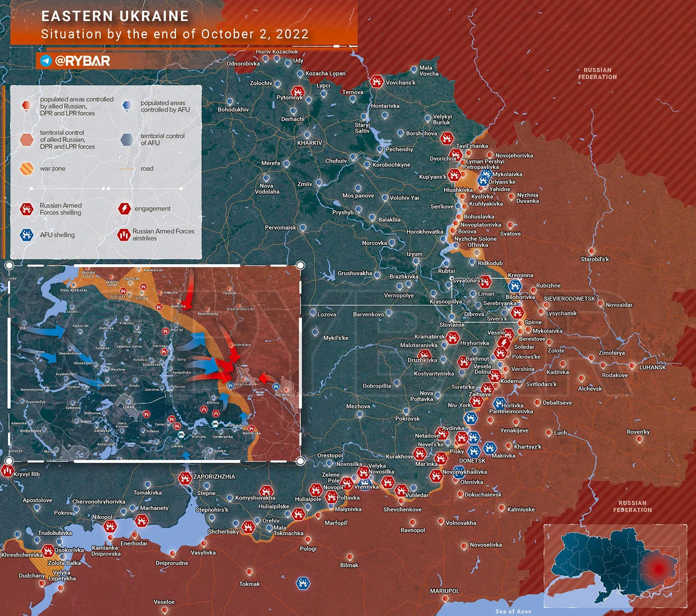Click the AFU territorial control hexagon swatch
Viewport: 696px width, 616px height.
click(x=127, y=140)
